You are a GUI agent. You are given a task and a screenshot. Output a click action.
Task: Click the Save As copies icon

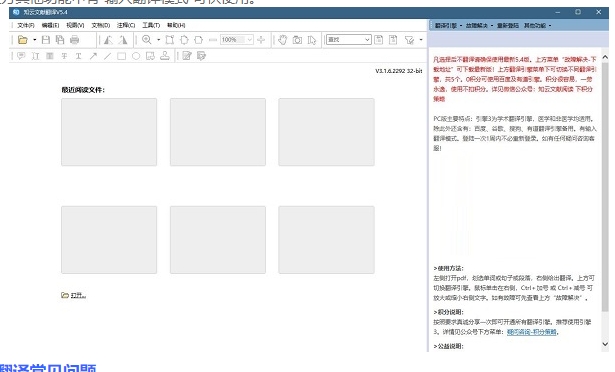click(60, 40)
